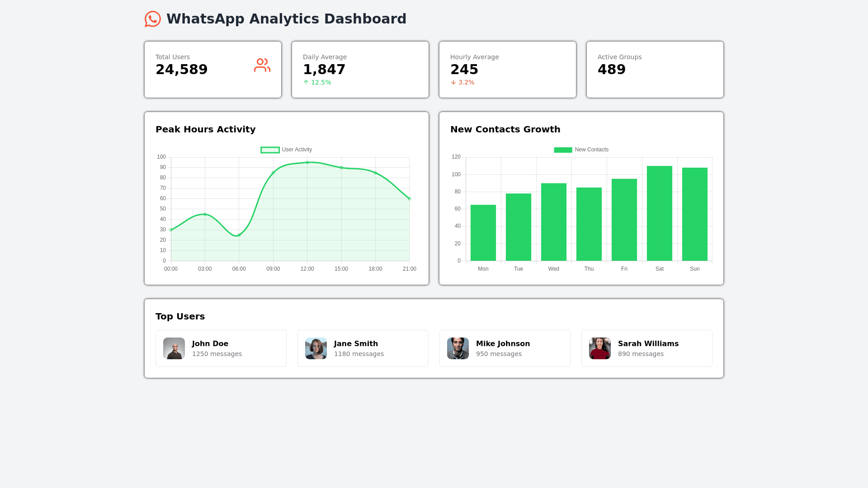Click green up arrow beside 12.5%

(x=306, y=82)
